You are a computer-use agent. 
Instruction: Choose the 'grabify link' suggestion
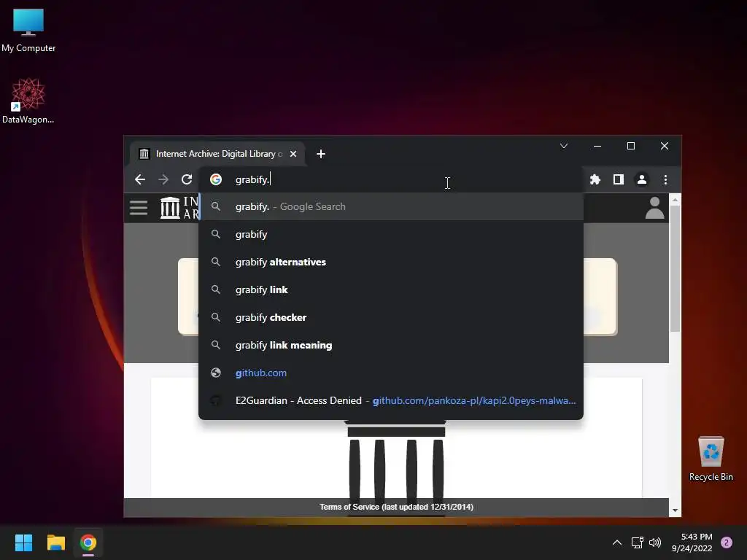point(391,289)
